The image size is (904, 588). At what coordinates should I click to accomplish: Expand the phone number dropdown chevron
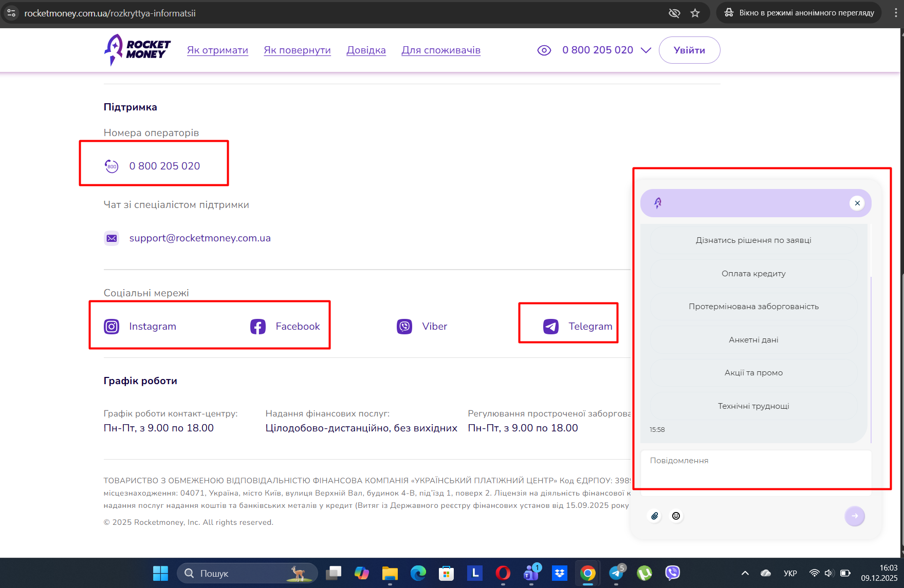tap(646, 50)
